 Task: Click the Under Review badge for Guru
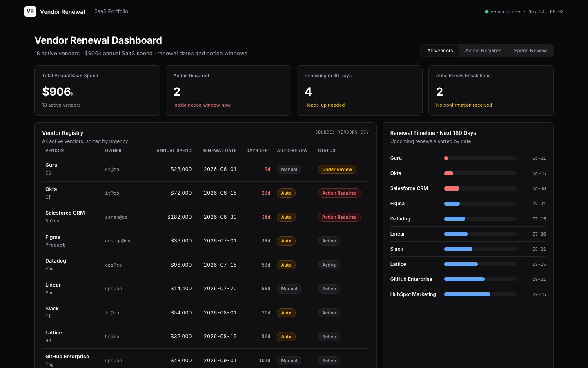click(x=337, y=169)
